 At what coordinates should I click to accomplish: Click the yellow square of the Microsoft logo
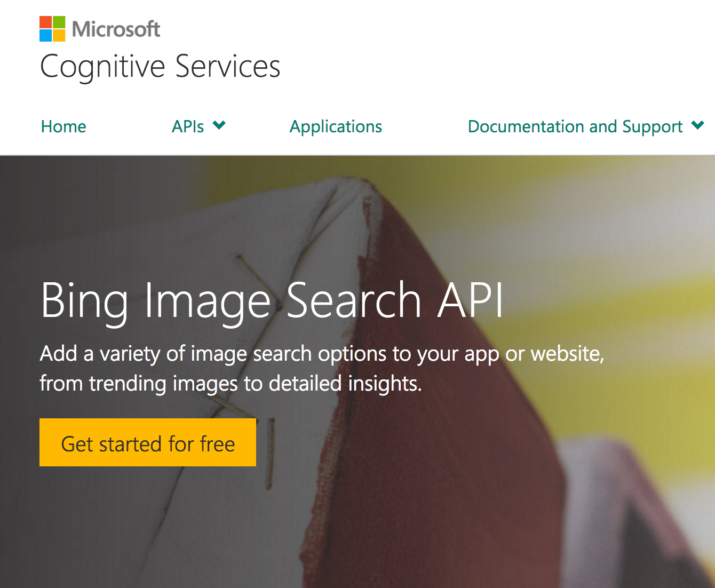tap(59, 35)
